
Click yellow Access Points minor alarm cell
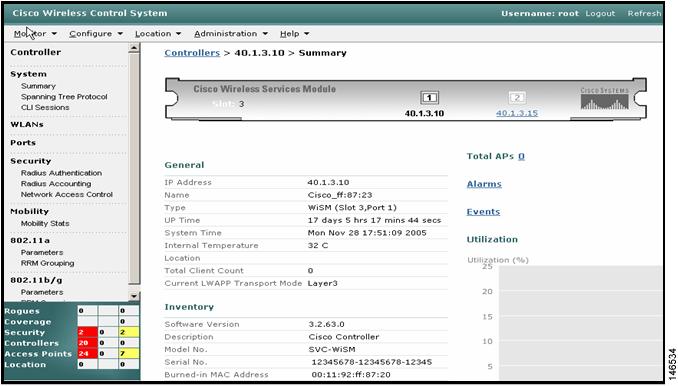pos(128,354)
